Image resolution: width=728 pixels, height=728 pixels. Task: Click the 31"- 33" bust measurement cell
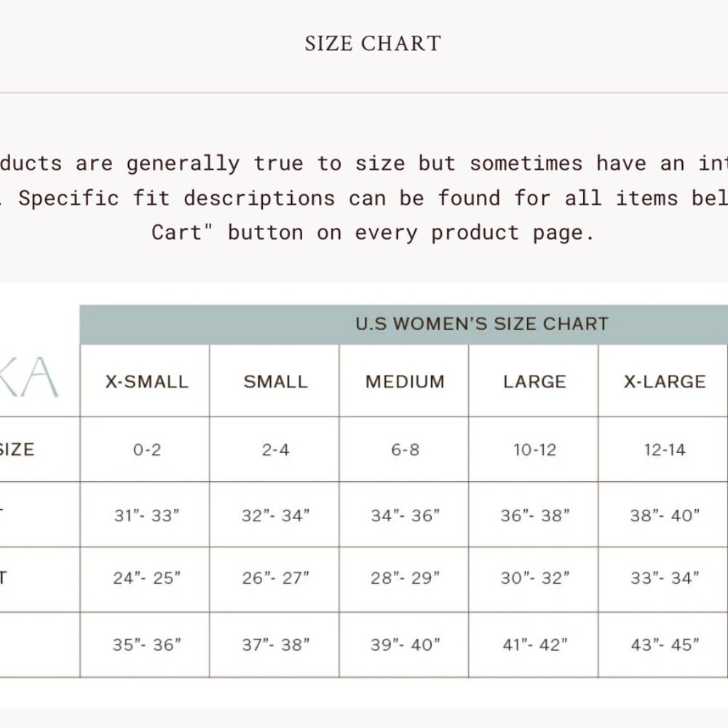coord(147,515)
